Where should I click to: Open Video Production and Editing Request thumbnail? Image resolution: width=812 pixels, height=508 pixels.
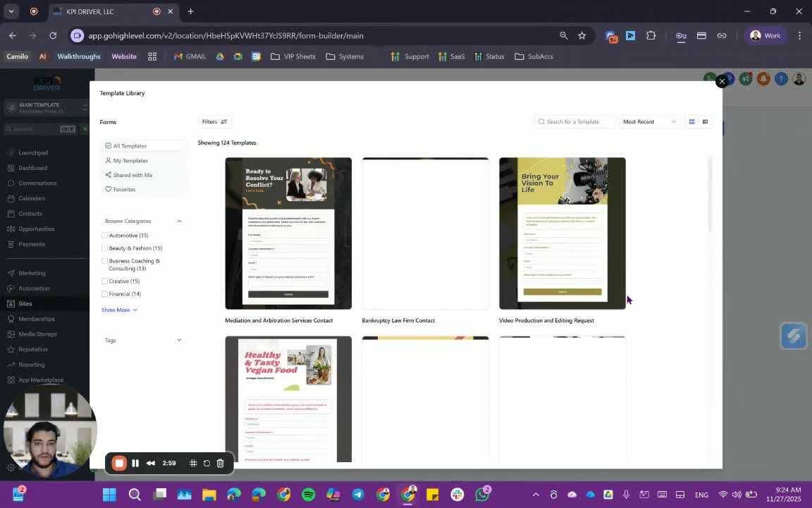click(x=562, y=234)
